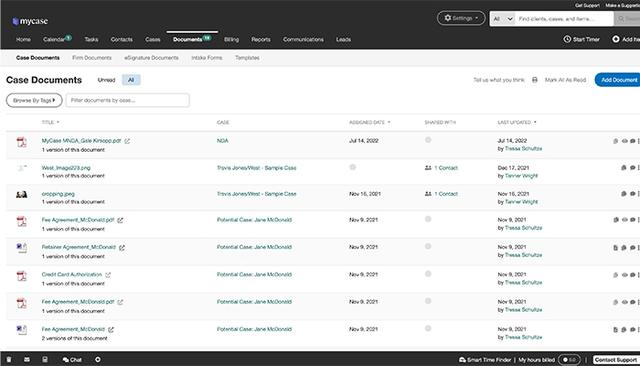640x366 pixels.
Task: Switch to the Intake Forms tab
Action: (207, 58)
